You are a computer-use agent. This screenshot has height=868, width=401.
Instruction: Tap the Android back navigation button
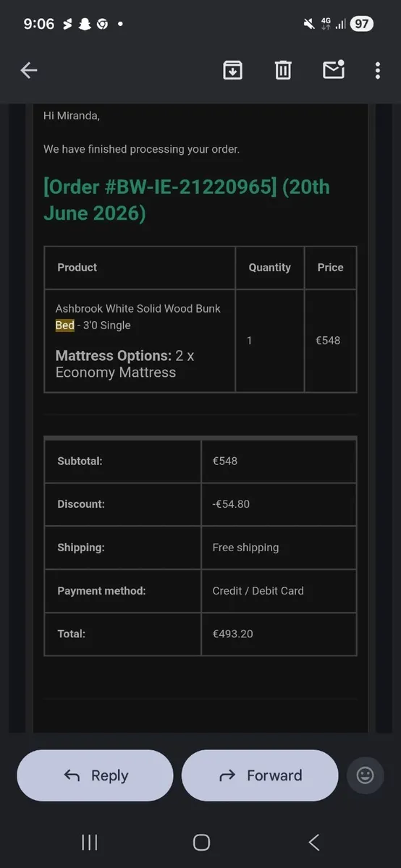click(313, 842)
